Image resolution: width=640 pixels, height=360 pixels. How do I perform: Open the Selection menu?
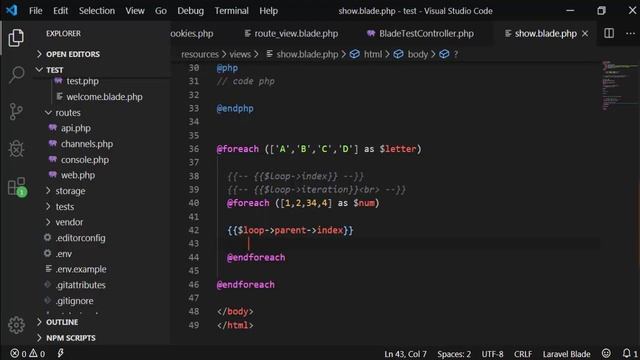97,11
